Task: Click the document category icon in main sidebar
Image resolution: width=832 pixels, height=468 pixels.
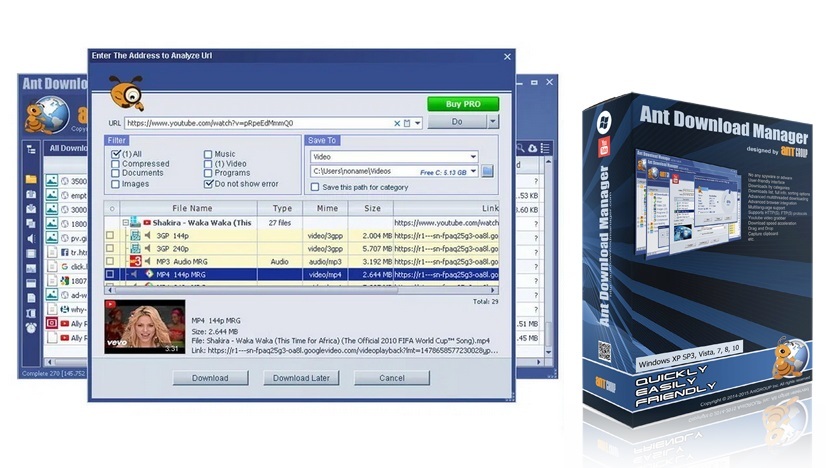Action: [x=31, y=298]
